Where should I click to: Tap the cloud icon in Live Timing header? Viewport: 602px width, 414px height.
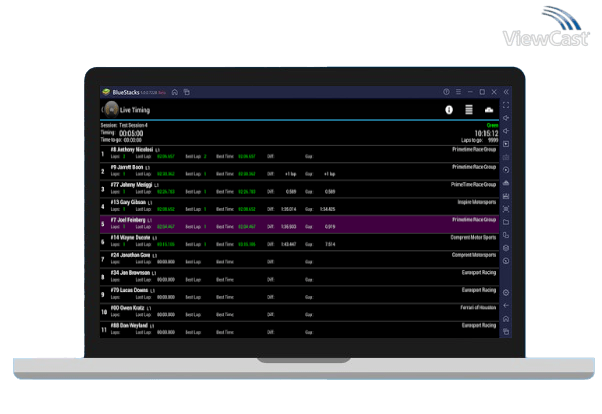pos(489,110)
